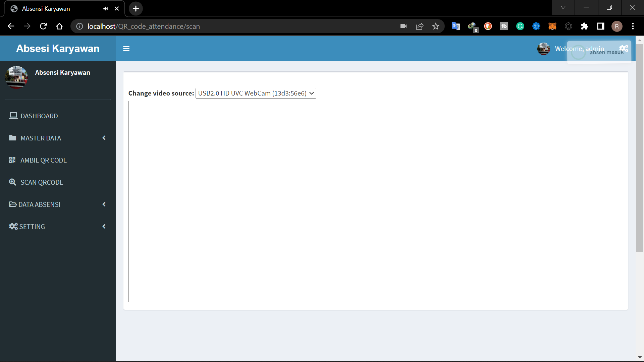Click the camera access indicator in address bar
Viewport: 644px width, 362px height.
(x=404, y=26)
